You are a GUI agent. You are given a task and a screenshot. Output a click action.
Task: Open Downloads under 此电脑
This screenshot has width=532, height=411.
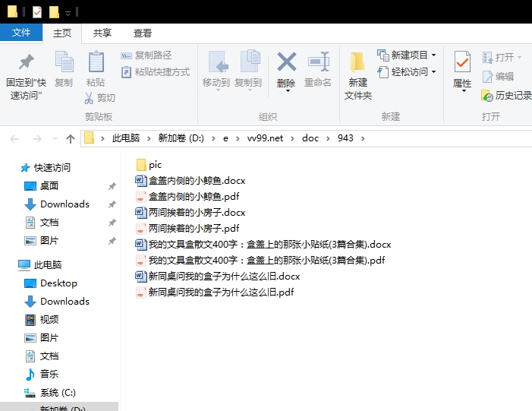coord(57,302)
